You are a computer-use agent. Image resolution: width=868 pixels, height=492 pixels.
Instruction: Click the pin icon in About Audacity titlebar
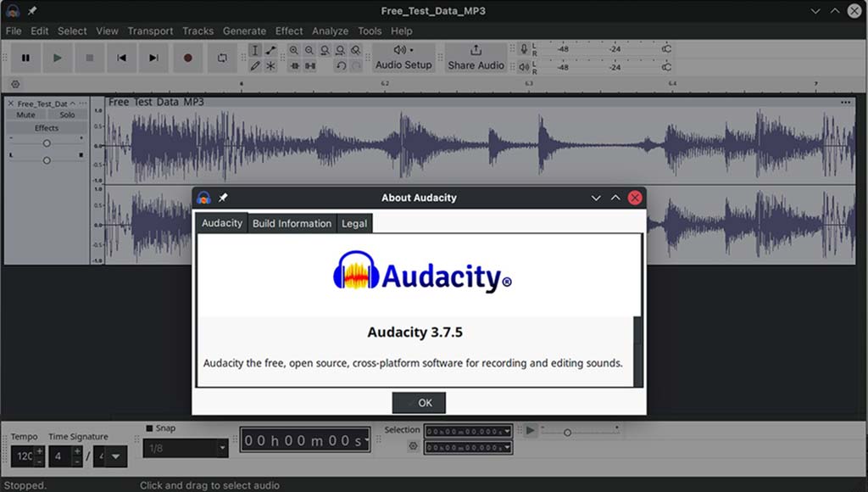point(223,198)
